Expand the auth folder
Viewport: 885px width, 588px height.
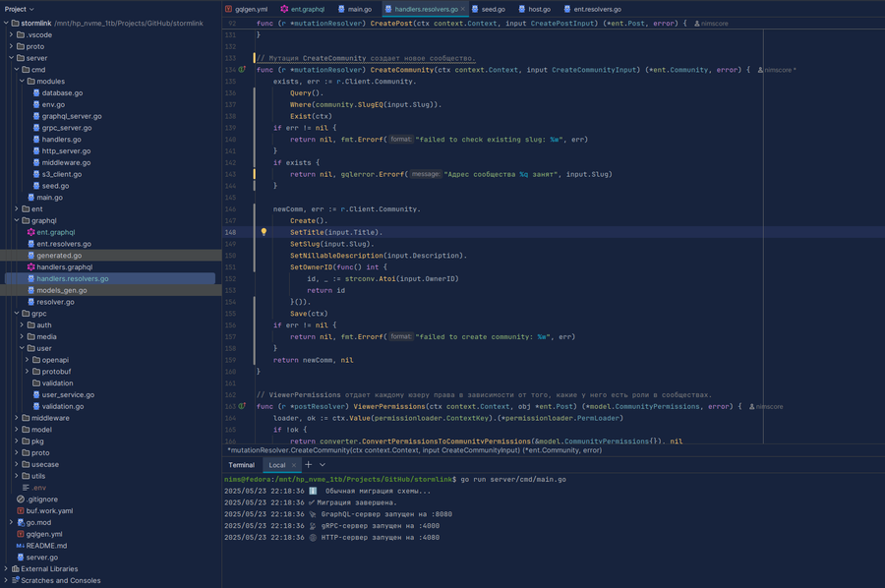pyautogui.click(x=22, y=325)
